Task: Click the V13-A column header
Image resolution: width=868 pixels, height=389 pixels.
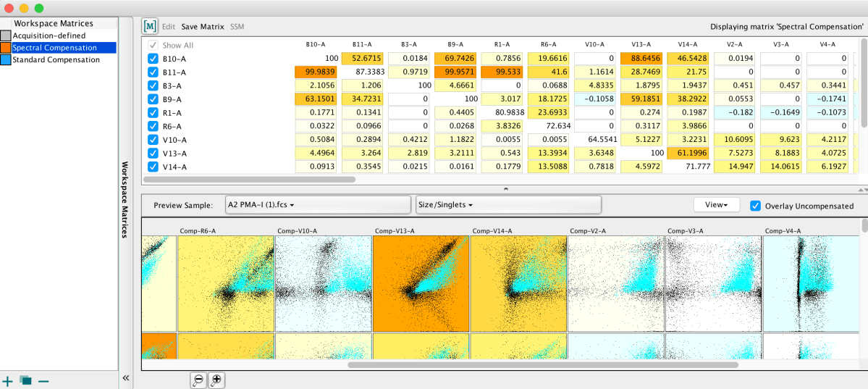Action: [x=641, y=44]
